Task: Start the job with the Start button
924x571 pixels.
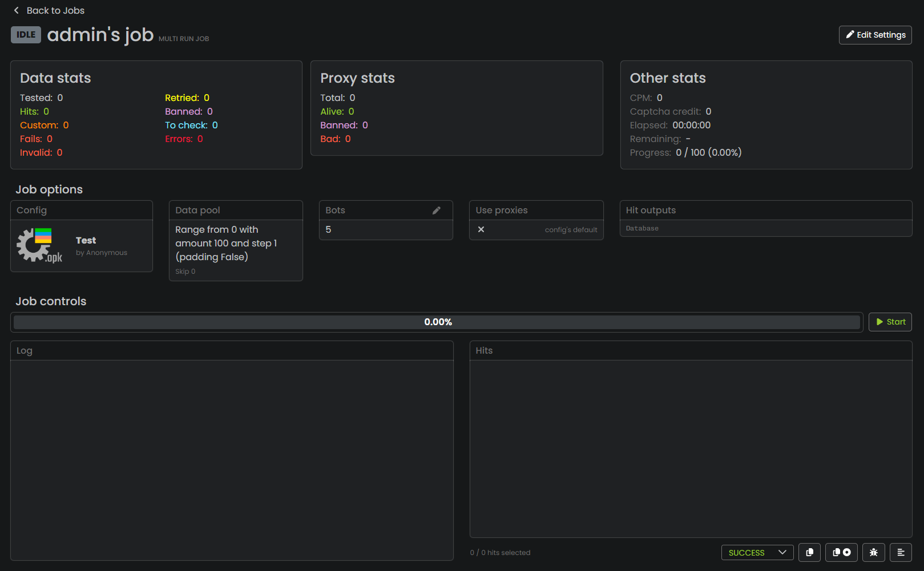Action: [890, 322]
